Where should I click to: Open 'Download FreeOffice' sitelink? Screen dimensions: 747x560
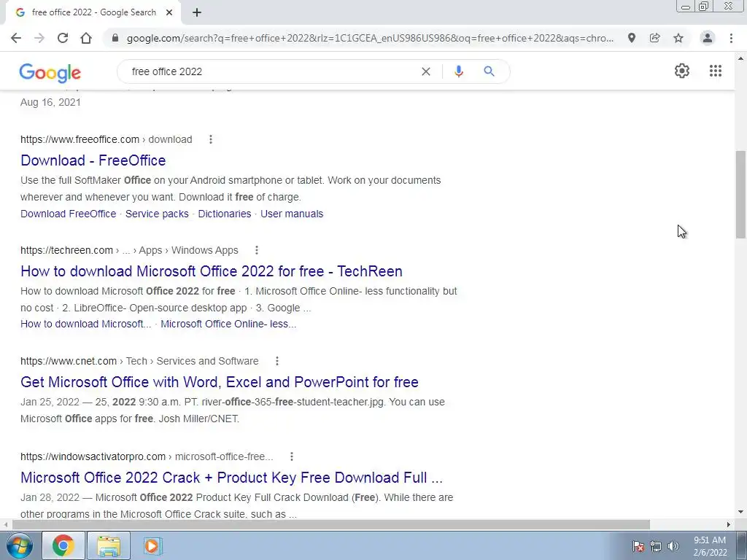[68, 214]
